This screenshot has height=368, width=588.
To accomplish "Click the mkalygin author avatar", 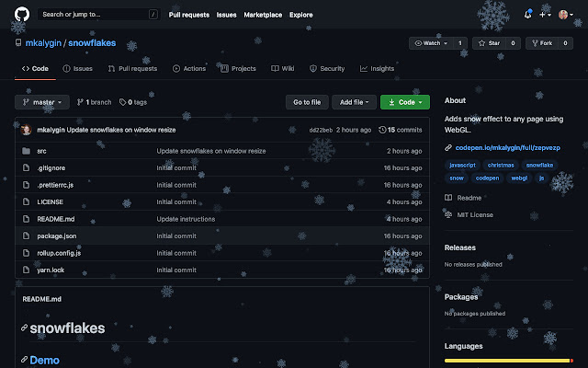I will (x=27, y=130).
